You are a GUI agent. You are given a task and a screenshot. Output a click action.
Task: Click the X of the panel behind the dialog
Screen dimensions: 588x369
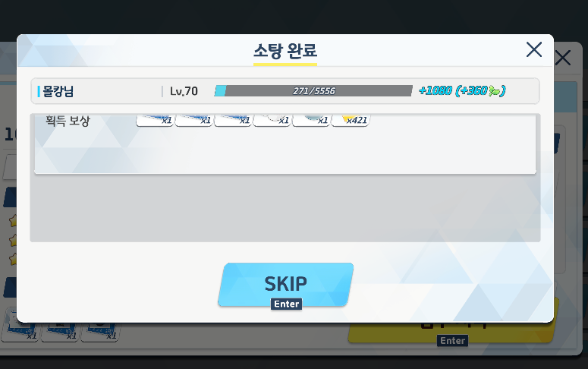(563, 58)
